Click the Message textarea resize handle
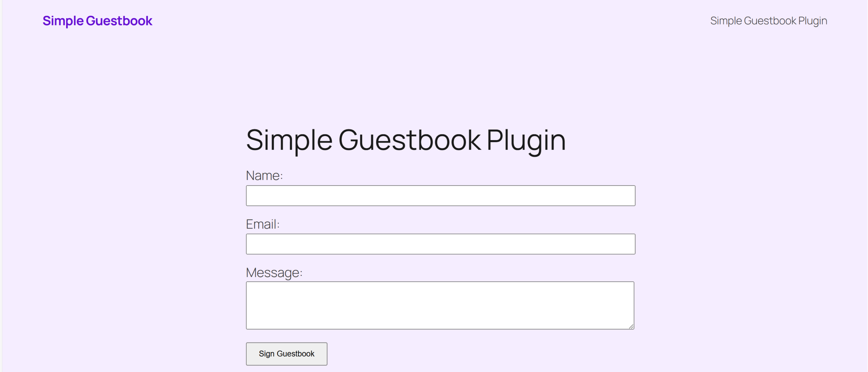The image size is (868, 372). [x=631, y=326]
